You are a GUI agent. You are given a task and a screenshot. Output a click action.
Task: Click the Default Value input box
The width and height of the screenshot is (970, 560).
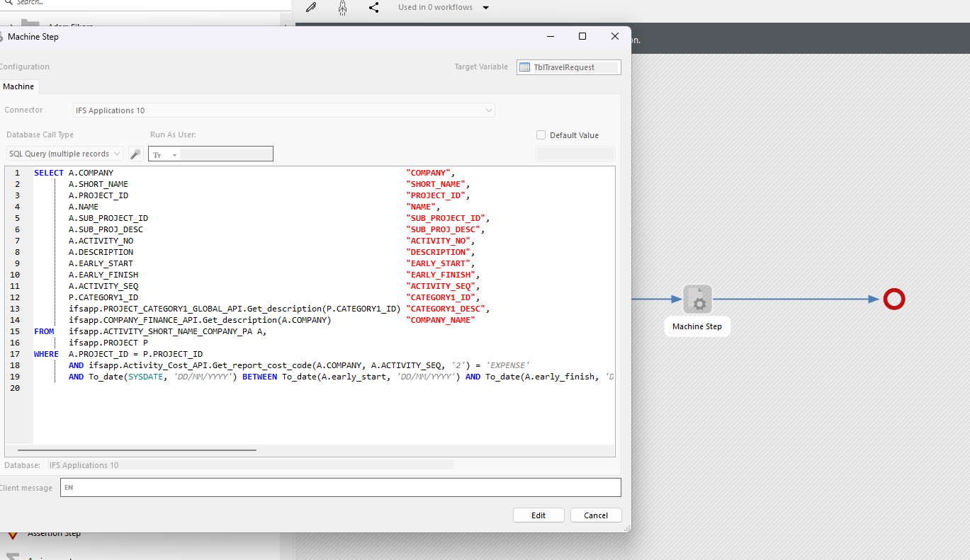575,154
